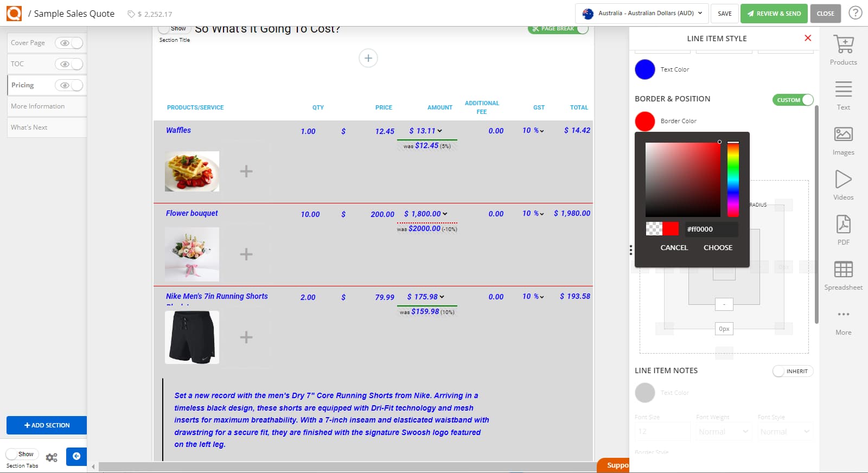Click inside the red saturation gradient area
This screenshot has height=473, width=868.
682,180
